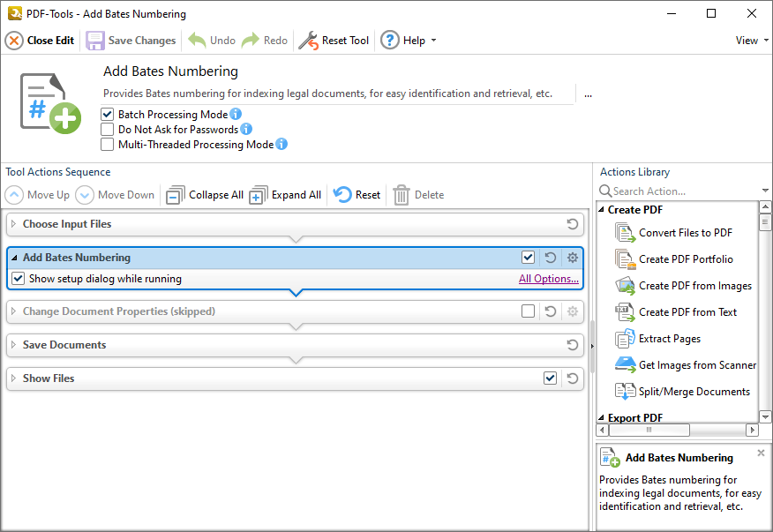Uncheck Show setup dialog while running
773x532 pixels.
pyautogui.click(x=19, y=278)
